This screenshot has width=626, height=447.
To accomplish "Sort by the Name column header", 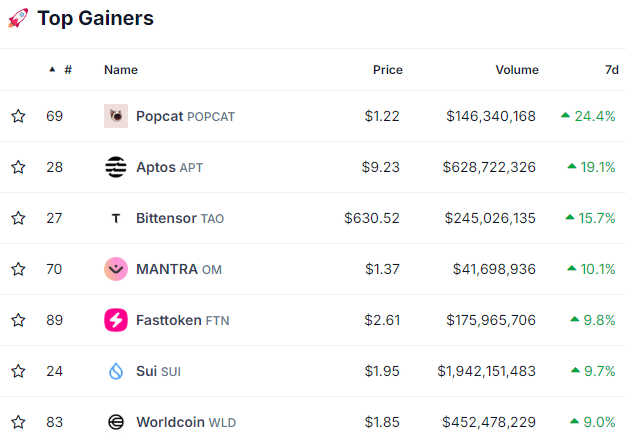I will point(121,70).
